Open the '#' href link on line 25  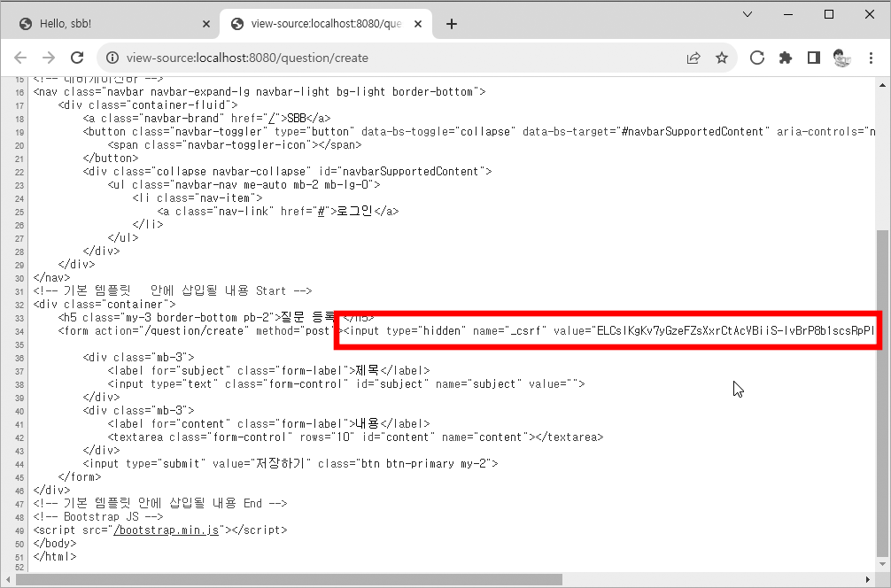321,212
